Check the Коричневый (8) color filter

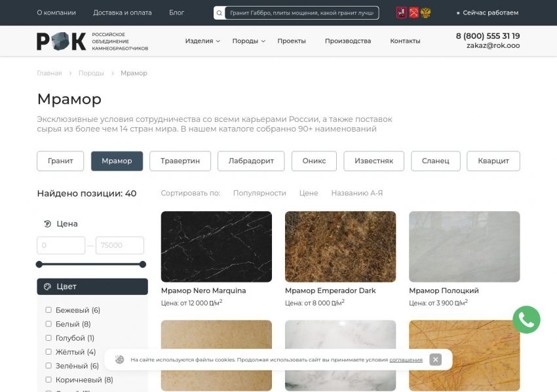click(48, 380)
